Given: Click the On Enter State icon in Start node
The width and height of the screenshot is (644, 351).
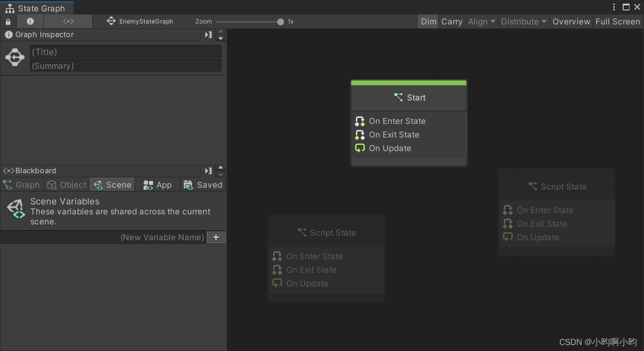Looking at the screenshot, I should [360, 121].
